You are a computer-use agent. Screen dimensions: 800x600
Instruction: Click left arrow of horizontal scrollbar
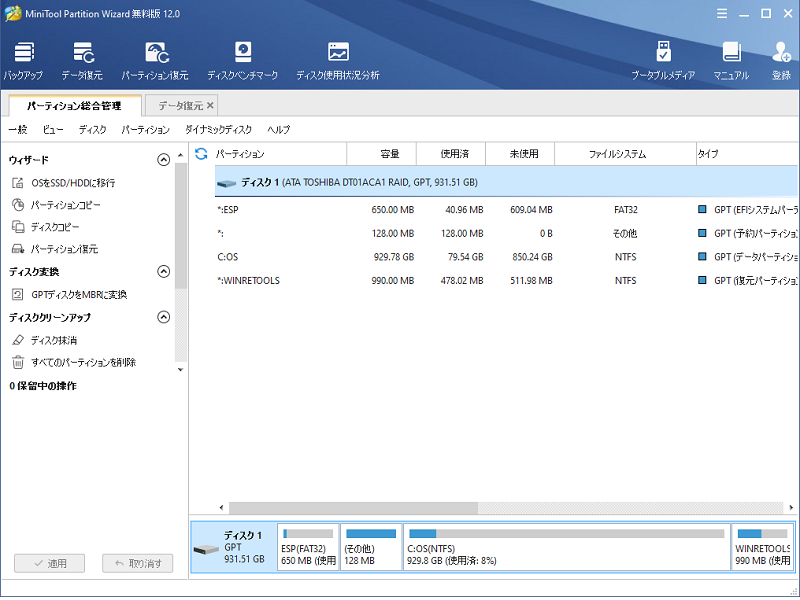pyautogui.click(x=221, y=508)
